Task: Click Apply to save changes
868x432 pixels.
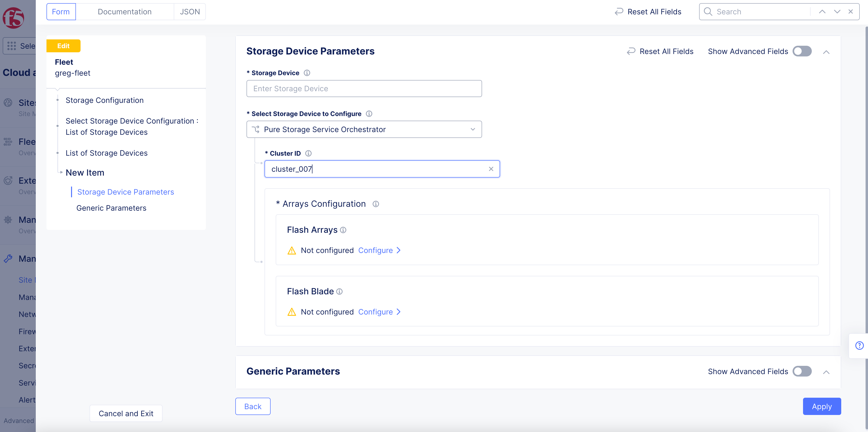Action: (x=822, y=406)
